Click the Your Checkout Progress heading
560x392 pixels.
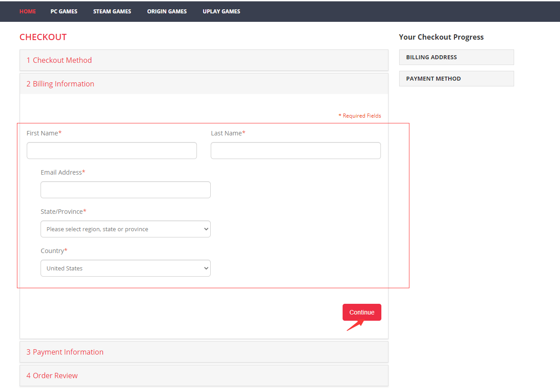click(x=441, y=37)
